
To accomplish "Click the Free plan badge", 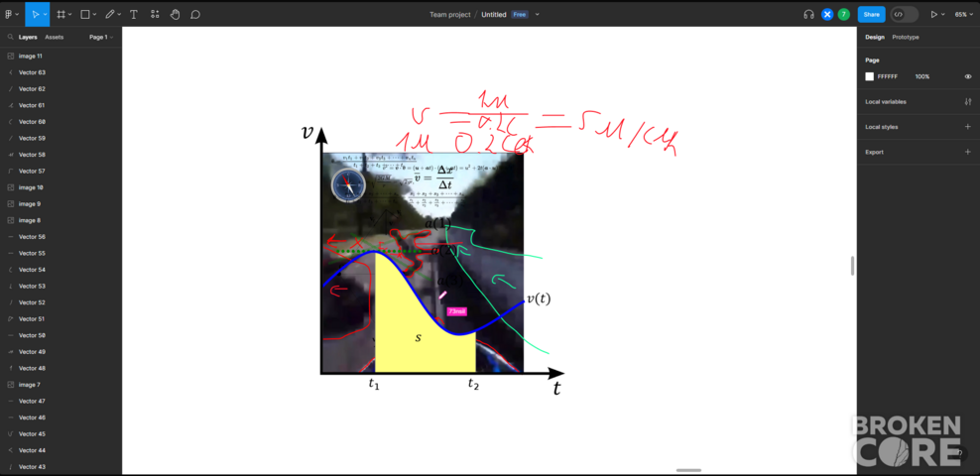I will (x=520, y=14).
